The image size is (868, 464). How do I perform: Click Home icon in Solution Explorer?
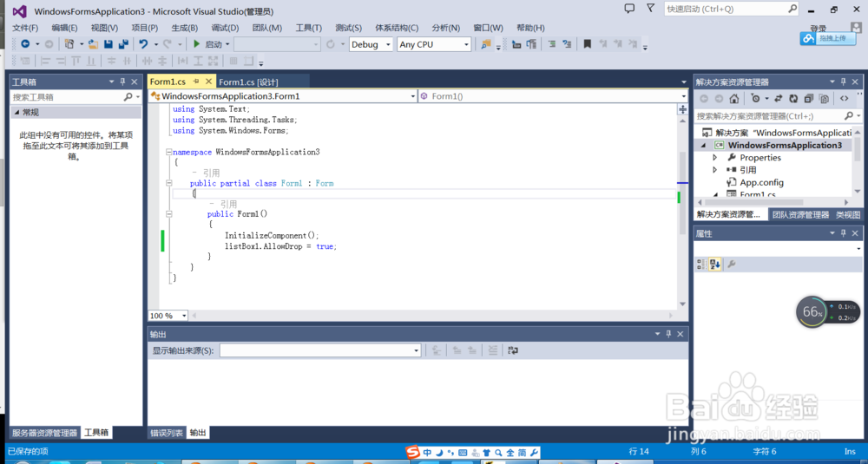[x=734, y=99]
